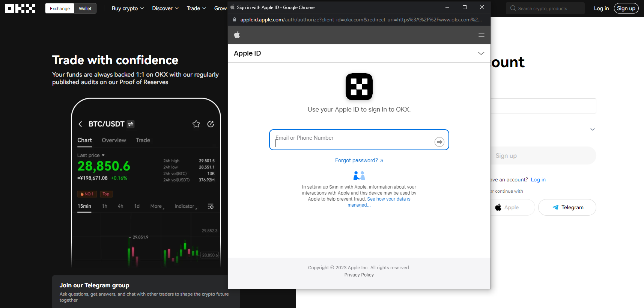Select the Overview tab

pos(114,140)
